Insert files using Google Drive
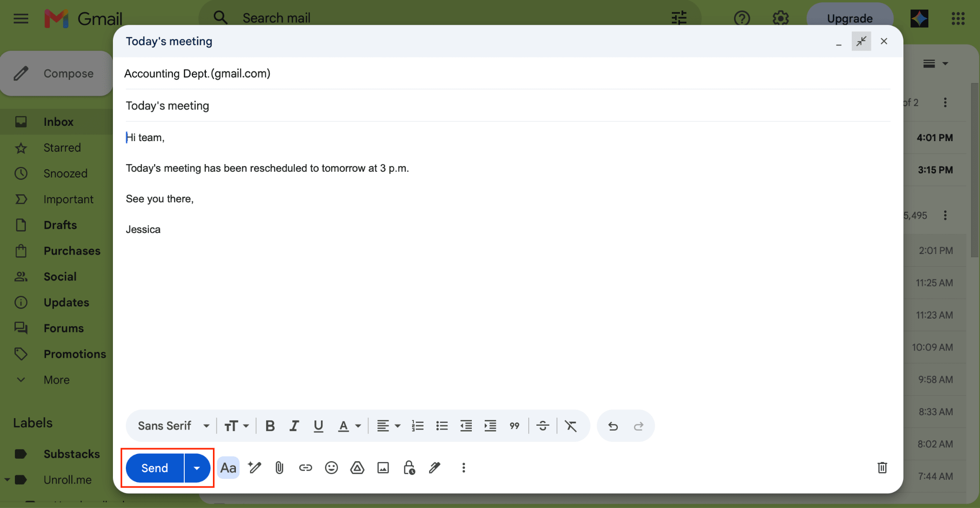The width and height of the screenshot is (980, 508). pyautogui.click(x=357, y=468)
